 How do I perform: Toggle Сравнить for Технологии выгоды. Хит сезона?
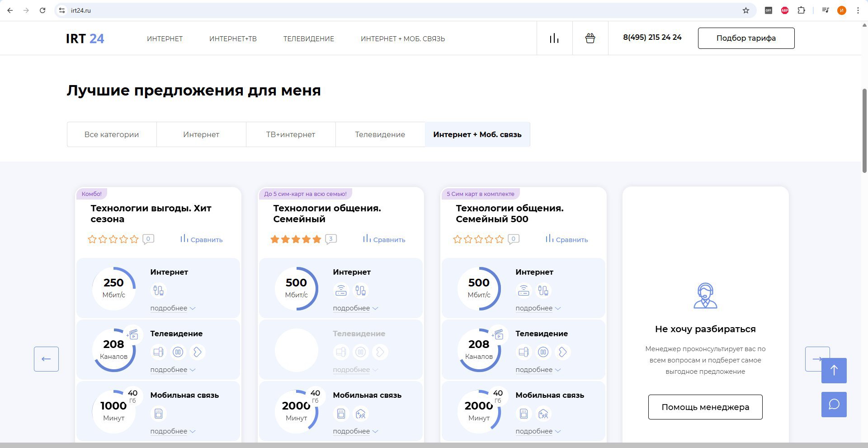(201, 239)
